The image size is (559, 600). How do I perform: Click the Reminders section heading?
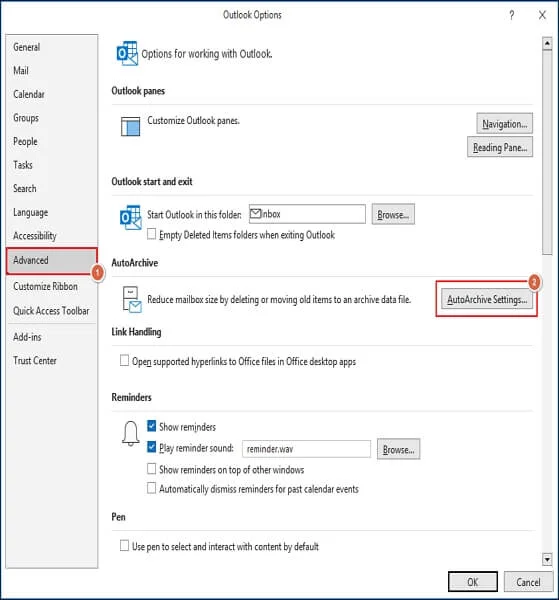[x=131, y=397]
